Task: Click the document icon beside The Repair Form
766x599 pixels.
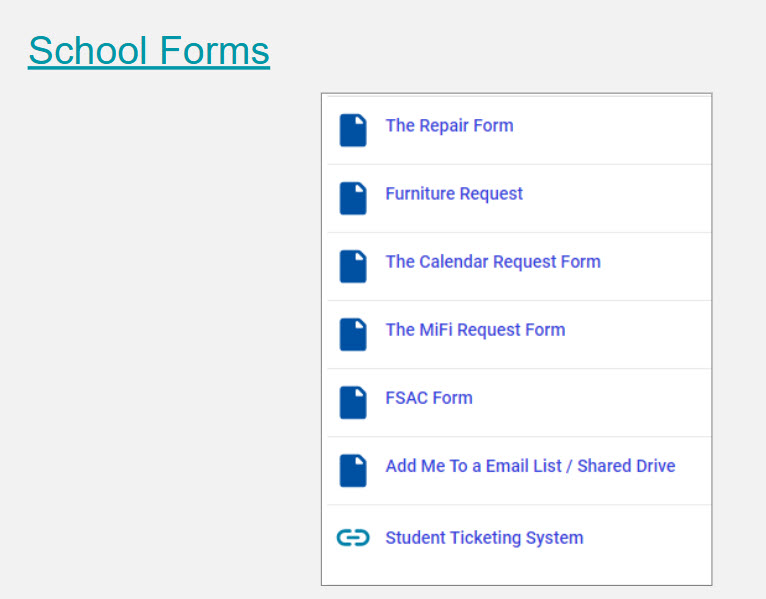Action: [352, 130]
